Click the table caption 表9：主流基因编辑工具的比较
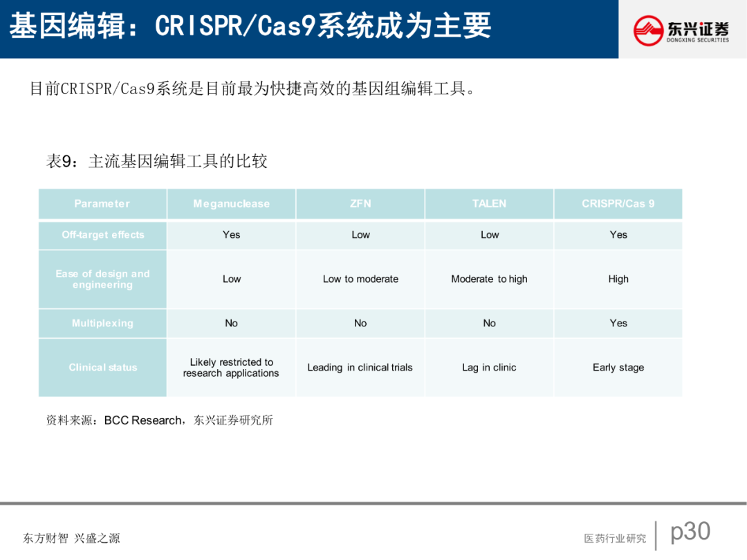 157,161
